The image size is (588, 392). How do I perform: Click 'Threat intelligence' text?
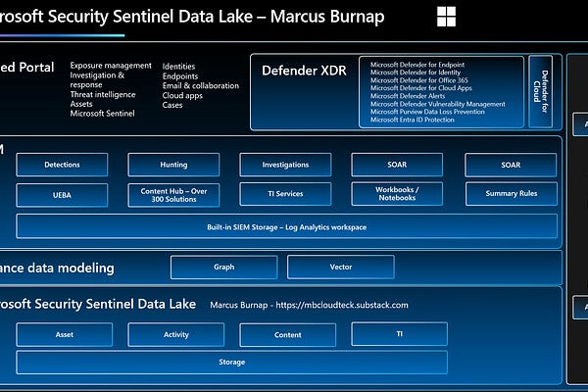[103, 94]
